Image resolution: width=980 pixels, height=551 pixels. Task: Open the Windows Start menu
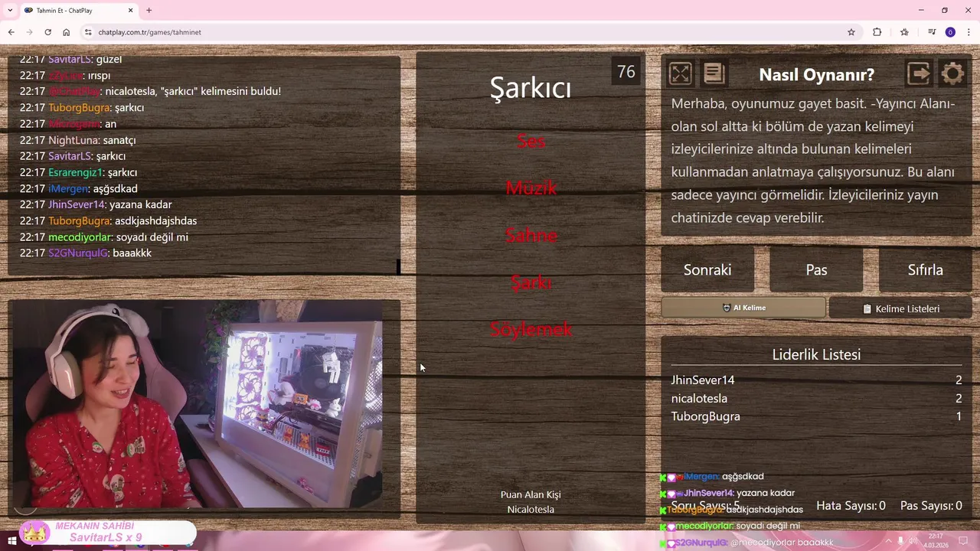[x=12, y=541]
